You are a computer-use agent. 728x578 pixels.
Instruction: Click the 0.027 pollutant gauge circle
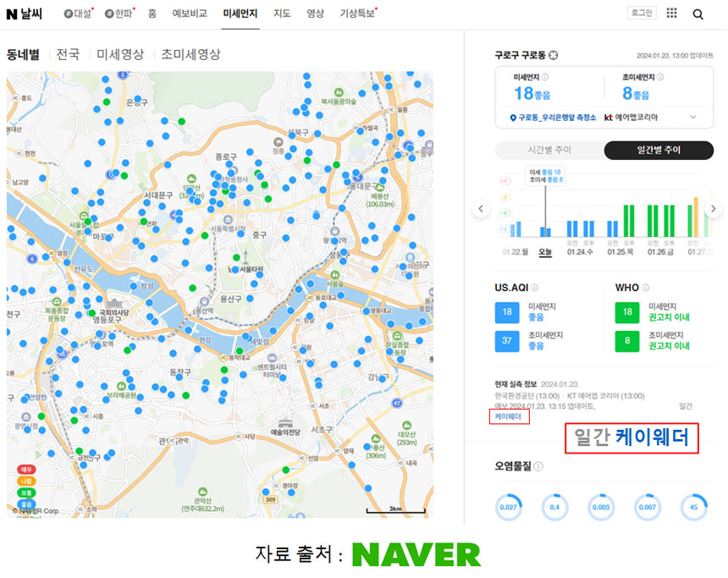(x=510, y=507)
